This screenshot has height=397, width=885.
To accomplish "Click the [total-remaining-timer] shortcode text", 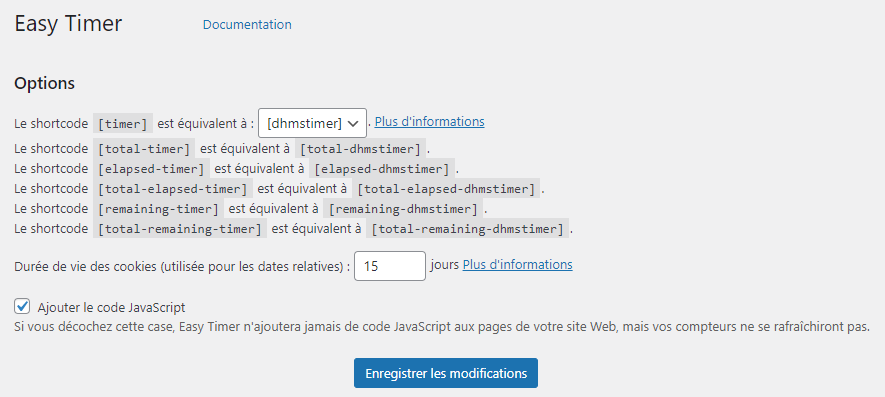I will [x=179, y=229].
